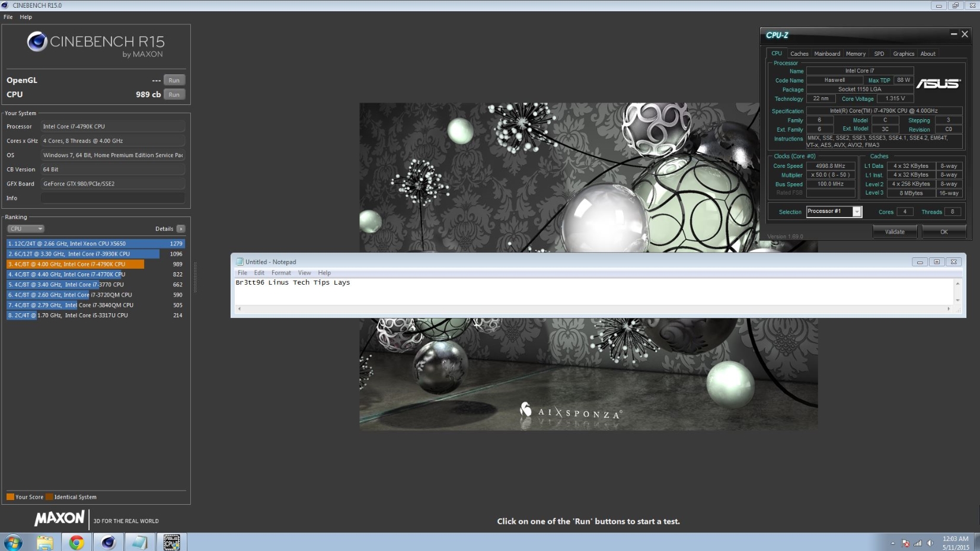Click in the Notepad text area
This screenshot has height=551, width=980.
pyautogui.click(x=593, y=291)
